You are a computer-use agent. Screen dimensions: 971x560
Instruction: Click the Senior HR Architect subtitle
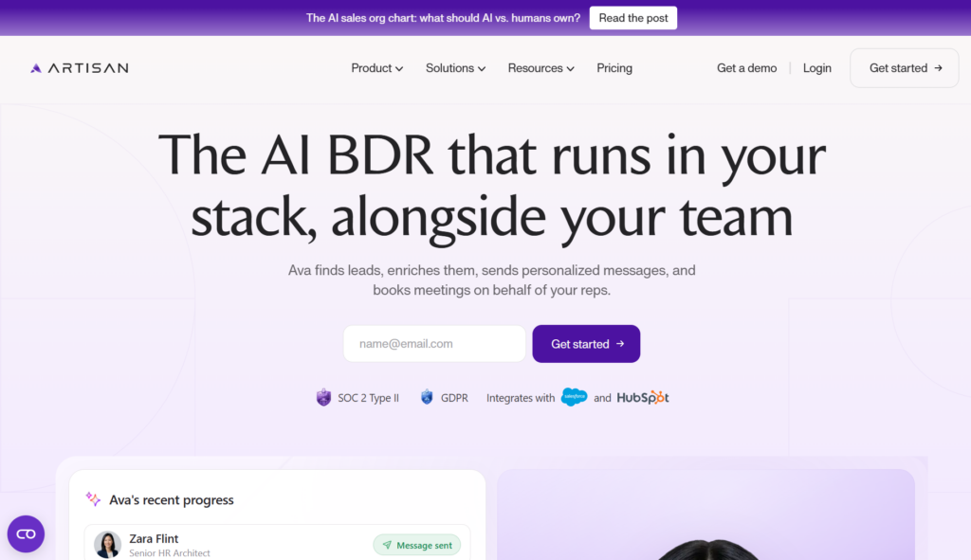170,553
